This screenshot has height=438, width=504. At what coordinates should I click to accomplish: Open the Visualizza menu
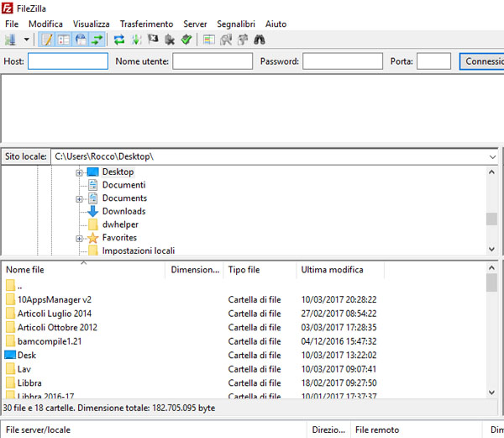92,24
